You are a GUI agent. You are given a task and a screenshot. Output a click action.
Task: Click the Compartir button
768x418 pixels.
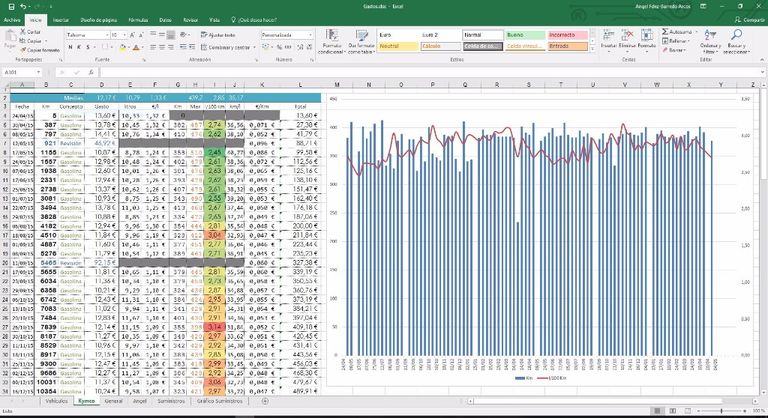click(x=745, y=19)
